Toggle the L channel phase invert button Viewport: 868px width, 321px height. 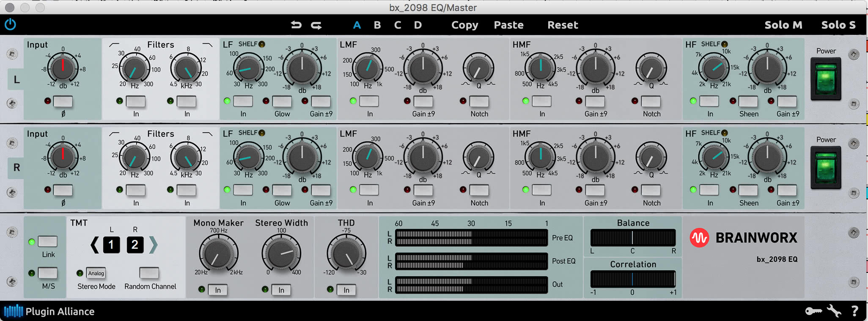pos(63,101)
